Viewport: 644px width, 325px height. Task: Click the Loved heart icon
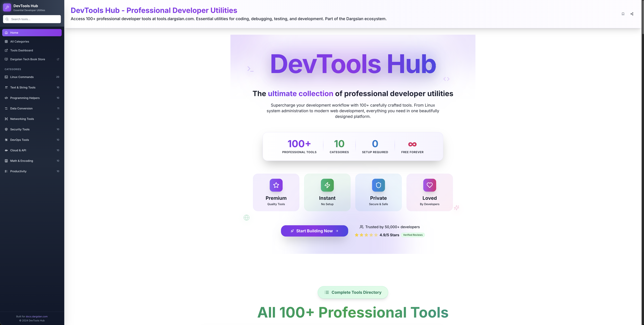(430, 185)
